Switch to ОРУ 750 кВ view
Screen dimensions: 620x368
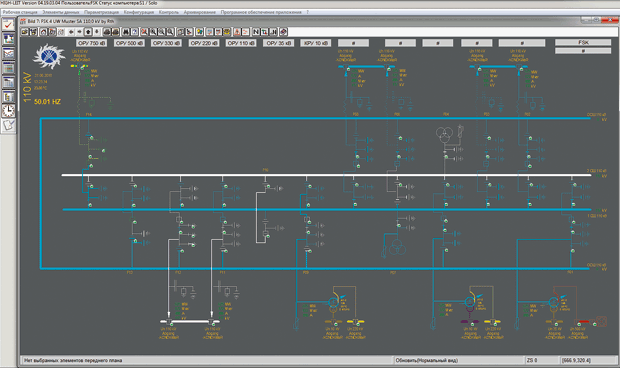click(x=91, y=43)
